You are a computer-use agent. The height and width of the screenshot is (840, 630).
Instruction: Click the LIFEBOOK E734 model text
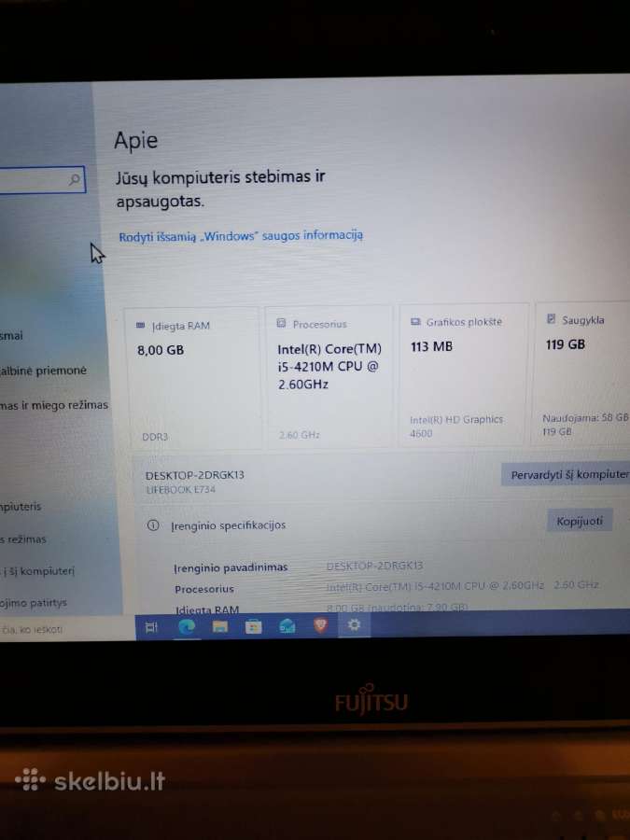point(180,489)
